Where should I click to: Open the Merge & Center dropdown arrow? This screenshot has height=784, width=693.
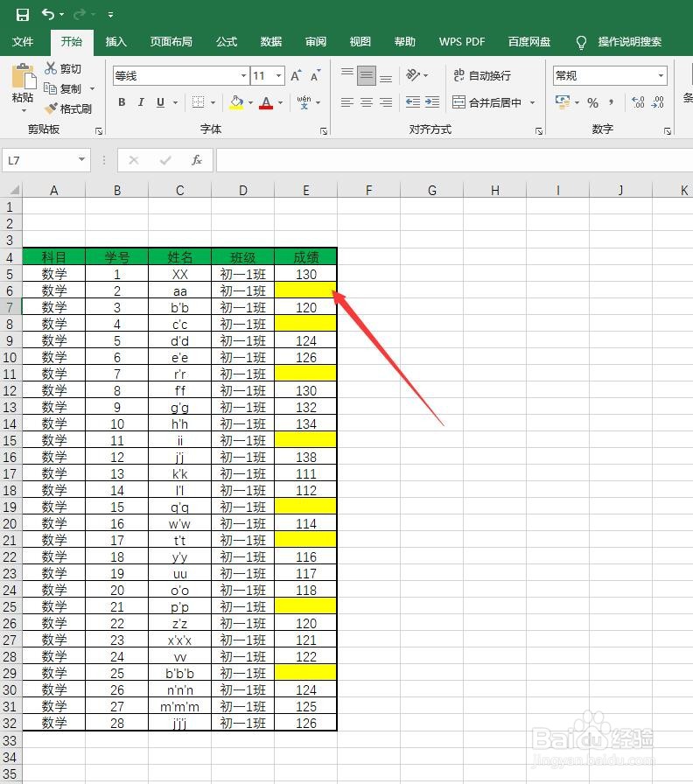533,103
